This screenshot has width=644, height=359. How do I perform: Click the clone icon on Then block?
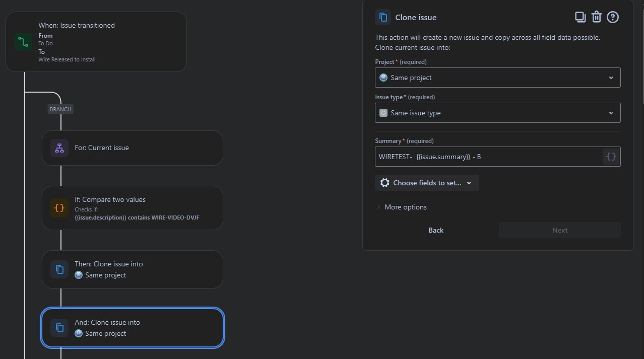[59, 269]
